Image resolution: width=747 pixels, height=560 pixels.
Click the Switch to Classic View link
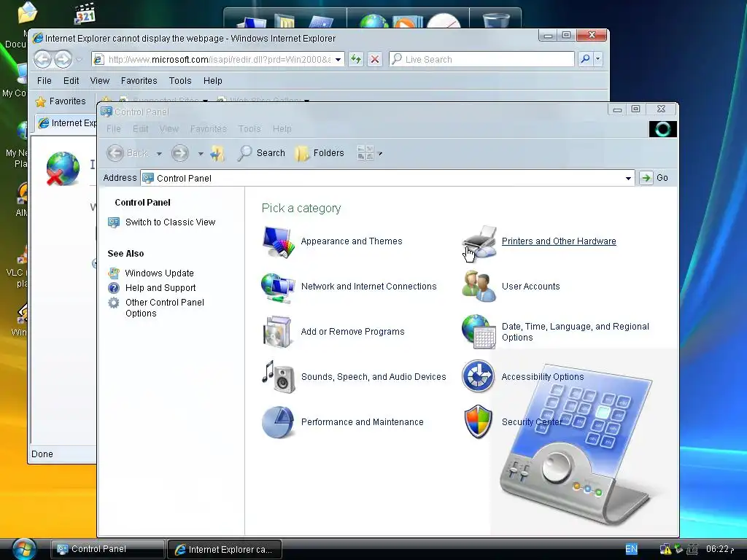coord(170,222)
